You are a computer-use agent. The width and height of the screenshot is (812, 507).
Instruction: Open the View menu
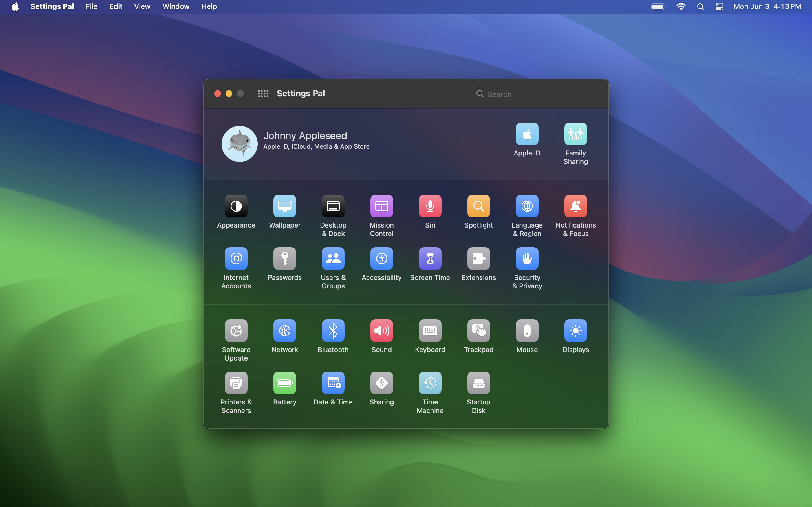[x=142, y=6]
